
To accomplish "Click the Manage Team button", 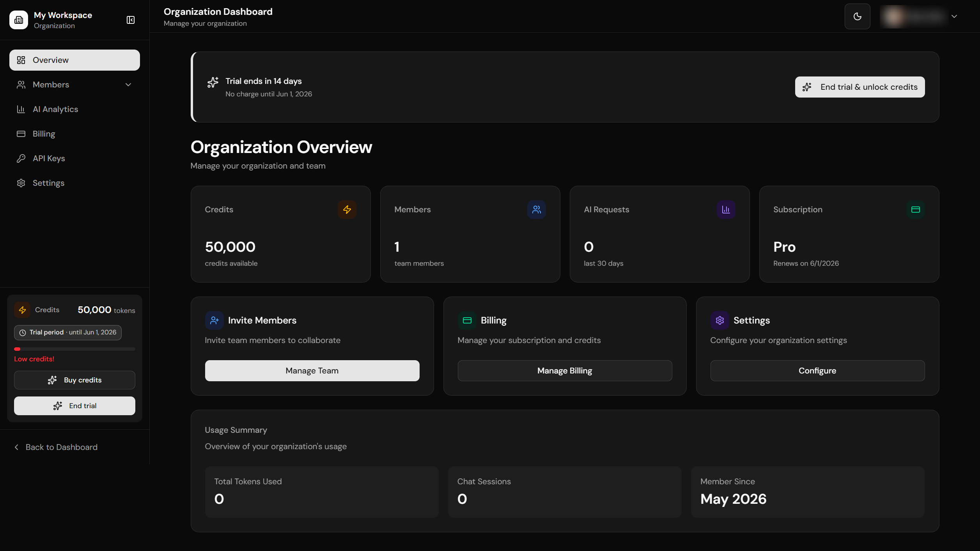I will (312, 371).
